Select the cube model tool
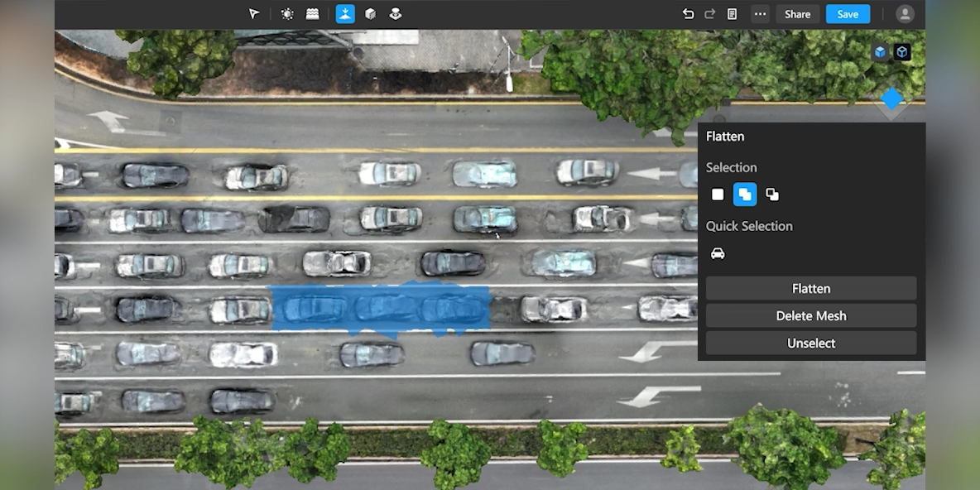Image resolution: width=980 pixels, height=490 pixels. 370,14
